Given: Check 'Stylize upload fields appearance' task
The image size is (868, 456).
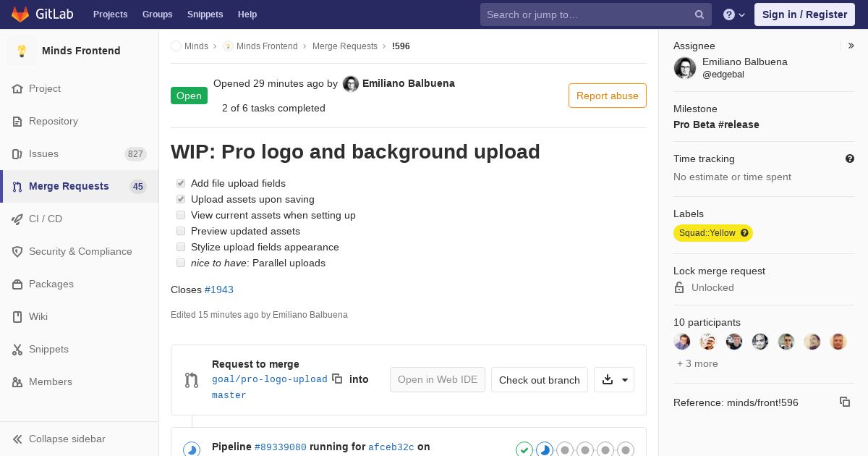Looking at the screenshot, I should 181,247.
